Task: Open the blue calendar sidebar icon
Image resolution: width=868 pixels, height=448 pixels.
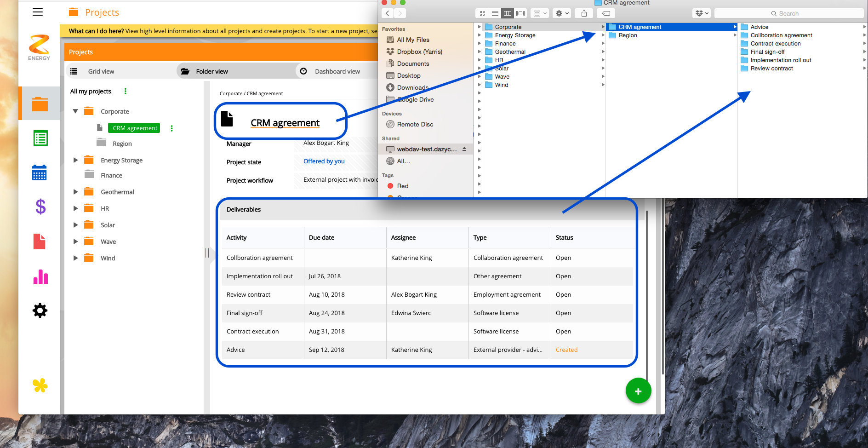Action: pos(40,172)
